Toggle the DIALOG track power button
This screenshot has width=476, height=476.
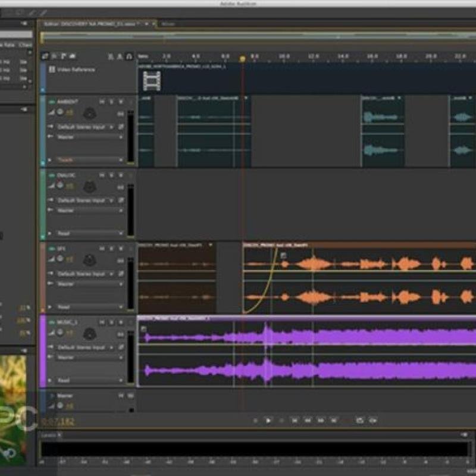click(x=52, y=175)
